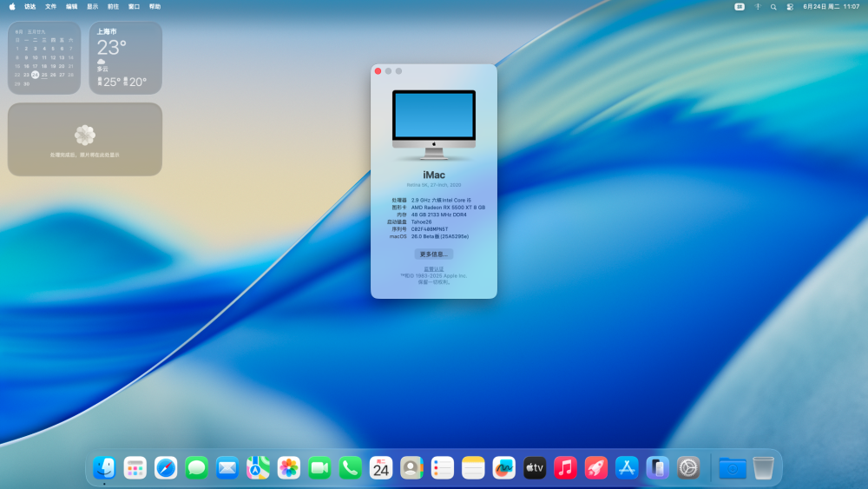Open the Messages app in Dock

click(x=196, y=468)
